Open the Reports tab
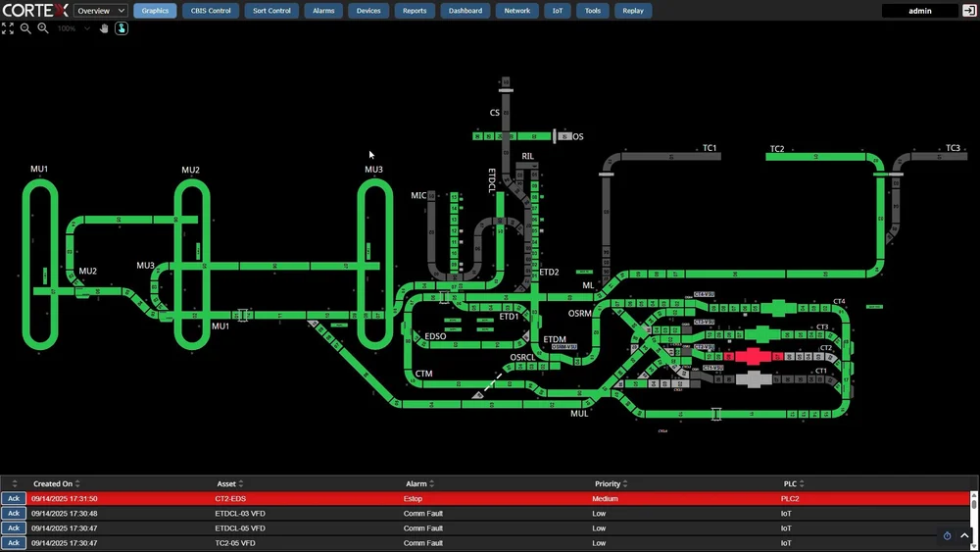This screenshot has width=980, height=552. coord(415,11)
